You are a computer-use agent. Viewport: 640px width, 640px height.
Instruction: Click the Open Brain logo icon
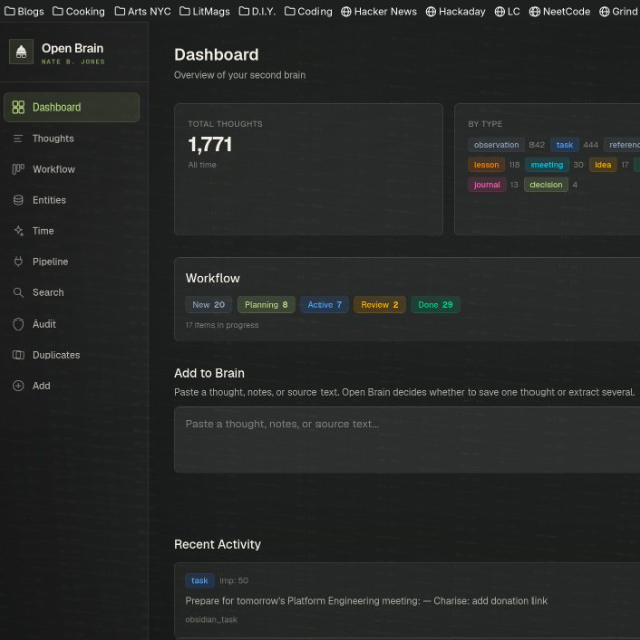click(21, 52)
